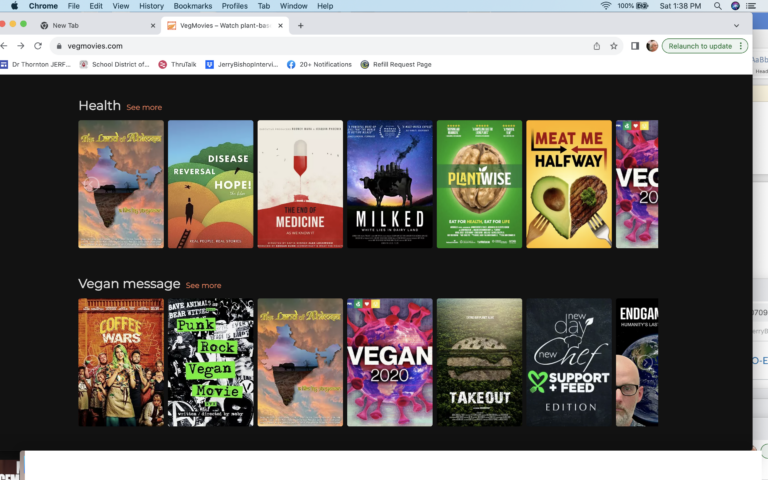Reload the current page
Viewport: 768px width, 480px height.
[38, 46]
